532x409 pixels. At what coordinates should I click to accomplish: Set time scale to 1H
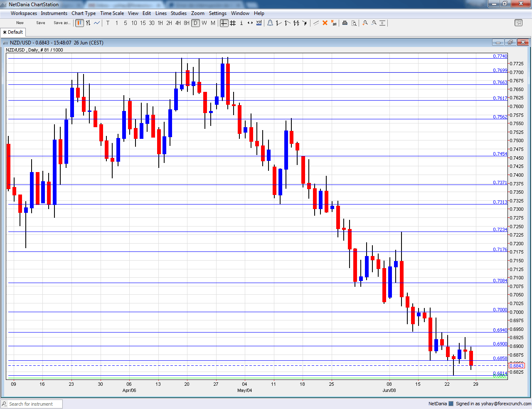[160, 23]
